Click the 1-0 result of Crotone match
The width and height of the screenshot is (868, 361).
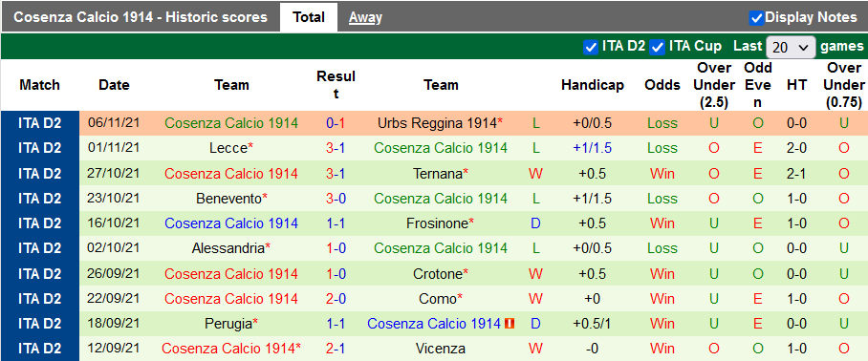[336, 274]
